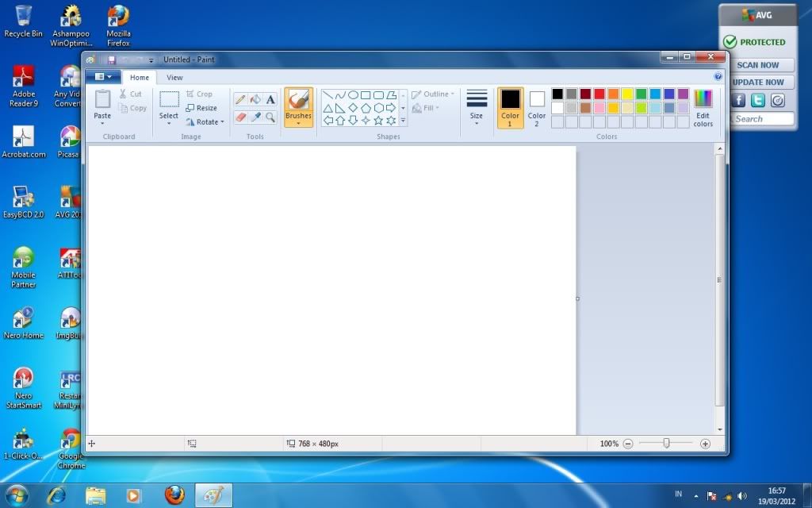Click the AVG gadget Search field
The image size is (812, 508).
762,119
